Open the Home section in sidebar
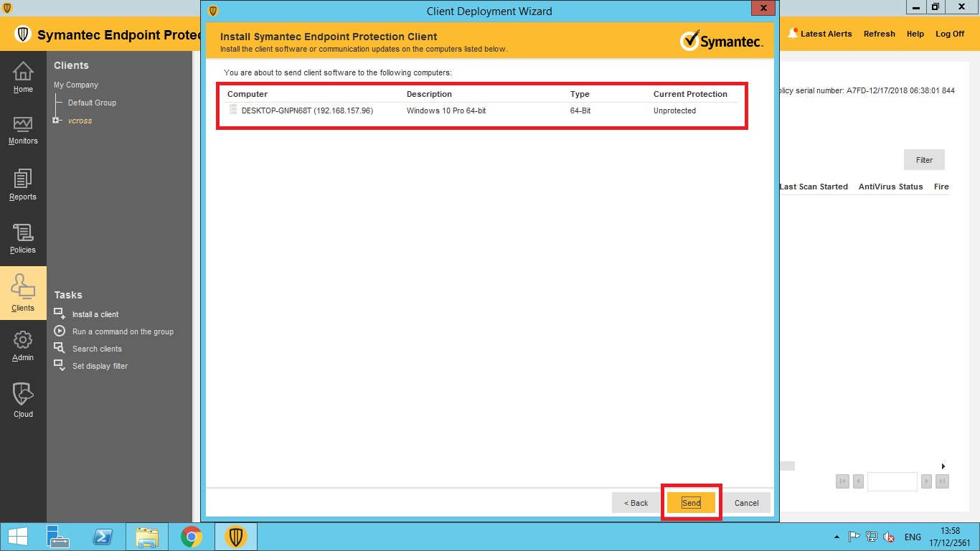The width and height of the screenshot is (980, 551). point(23,77)
